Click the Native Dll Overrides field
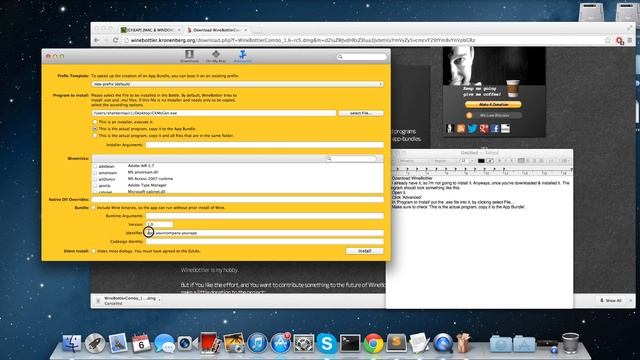The height and width of the screenshot is (360, 640). point(238,200)
